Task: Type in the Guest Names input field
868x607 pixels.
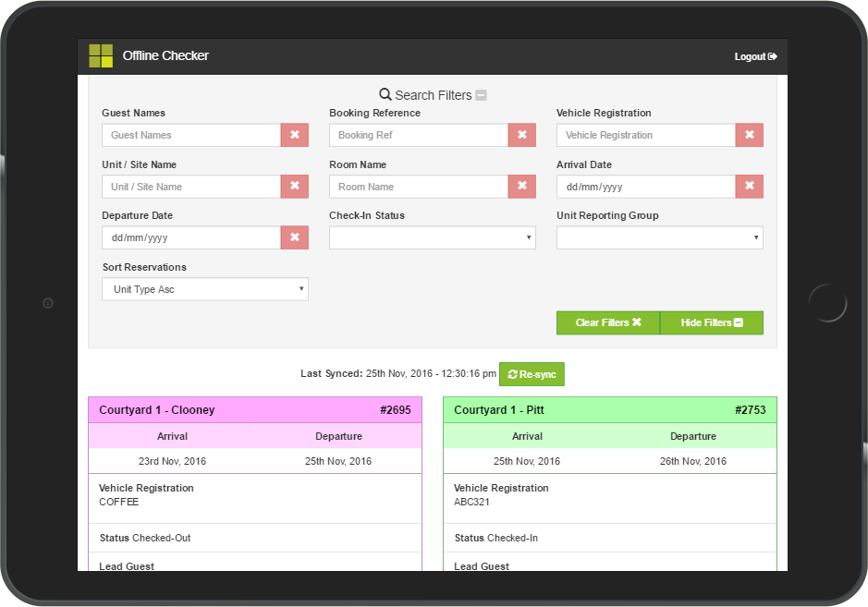Action: 191,135
